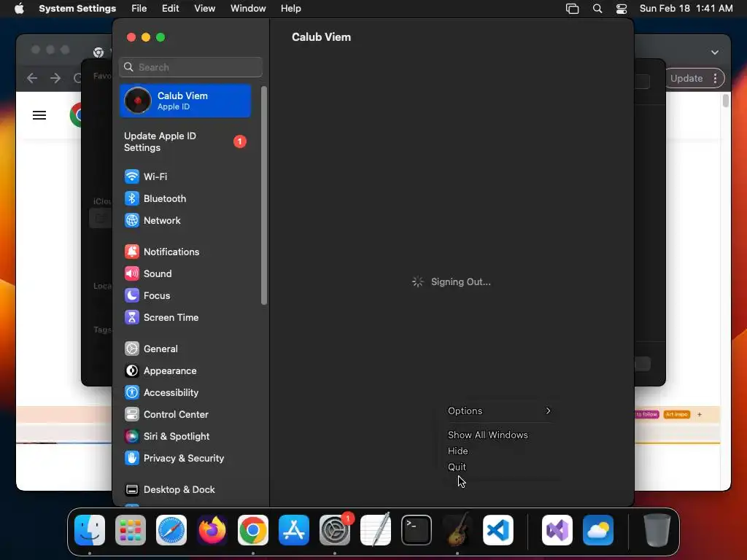Open hamburger menu on Chrome page
The height and width of the screenshot is (560, 747).
point(39,115)
